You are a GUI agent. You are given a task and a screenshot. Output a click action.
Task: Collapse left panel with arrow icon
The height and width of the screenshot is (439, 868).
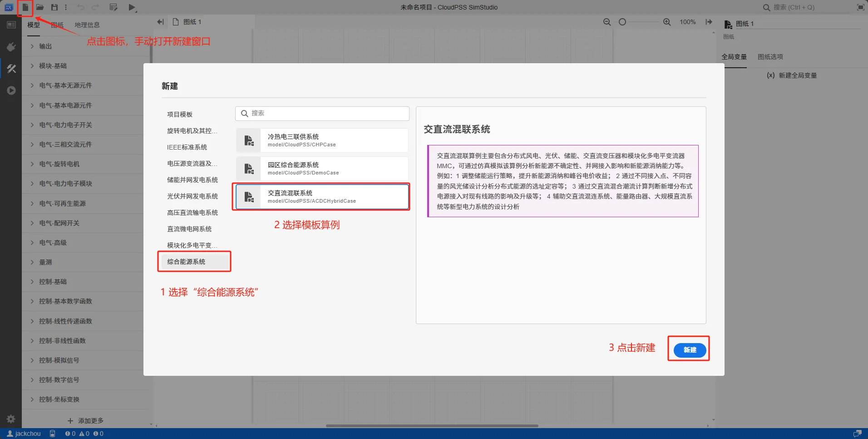point(160,22)
